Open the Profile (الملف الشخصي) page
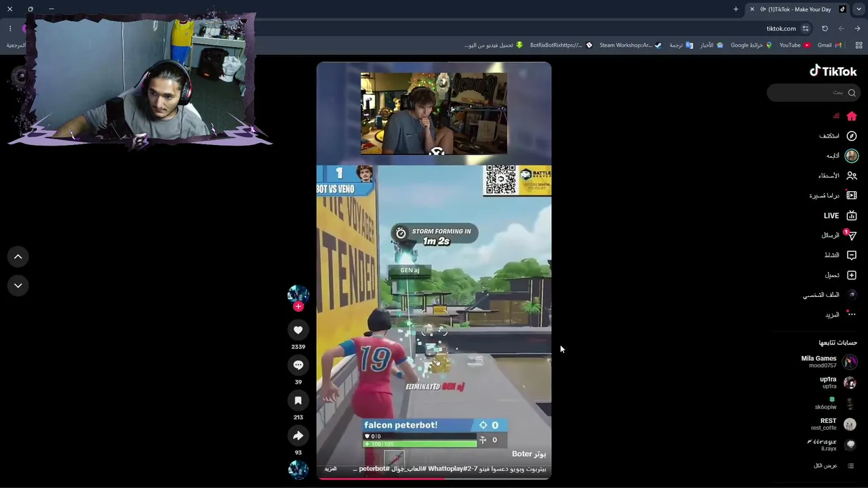The width and height of the screenshot is (868, 488). tap(830, 295)
